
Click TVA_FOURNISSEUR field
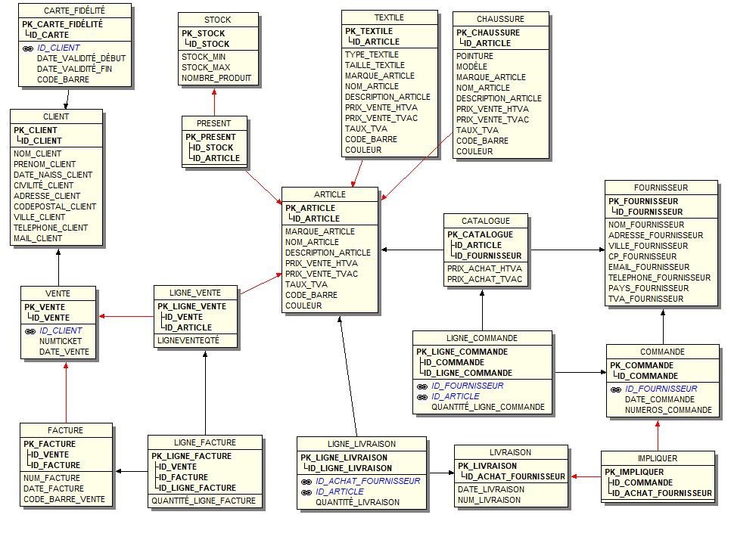pyautogui.click(x=646, y=299)
